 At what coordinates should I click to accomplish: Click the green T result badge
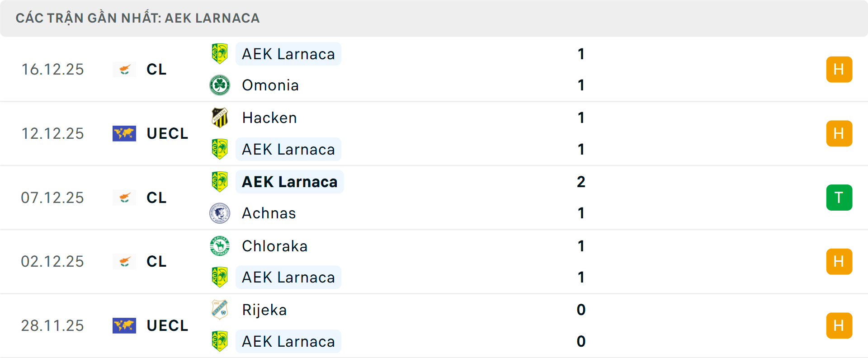[x=839, y=198]
